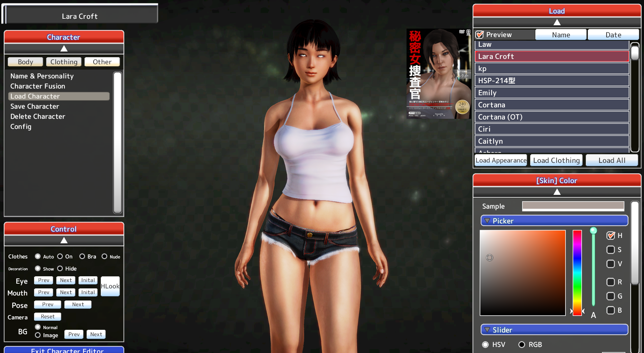
Task: Select RGB slider mode
Action: [522, 345]
